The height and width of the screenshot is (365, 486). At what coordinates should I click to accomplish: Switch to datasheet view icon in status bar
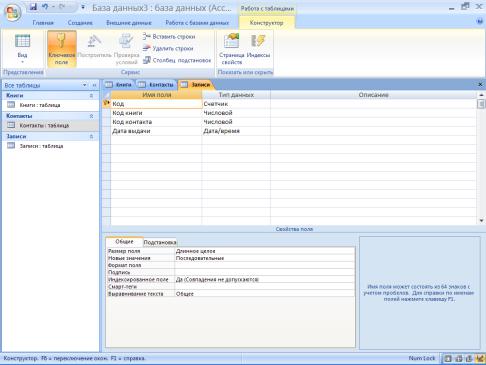point(448,359)
